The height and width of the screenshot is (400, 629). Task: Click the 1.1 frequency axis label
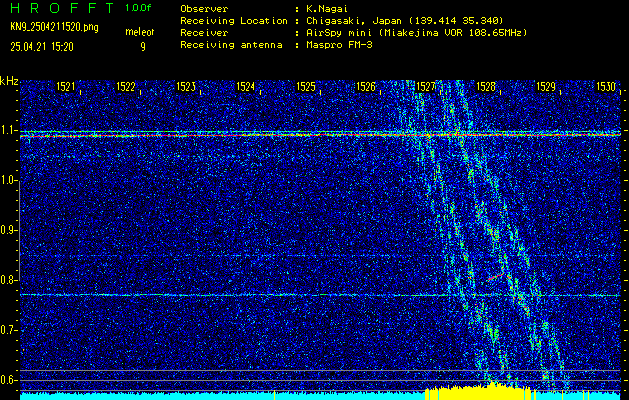point(7,131)
